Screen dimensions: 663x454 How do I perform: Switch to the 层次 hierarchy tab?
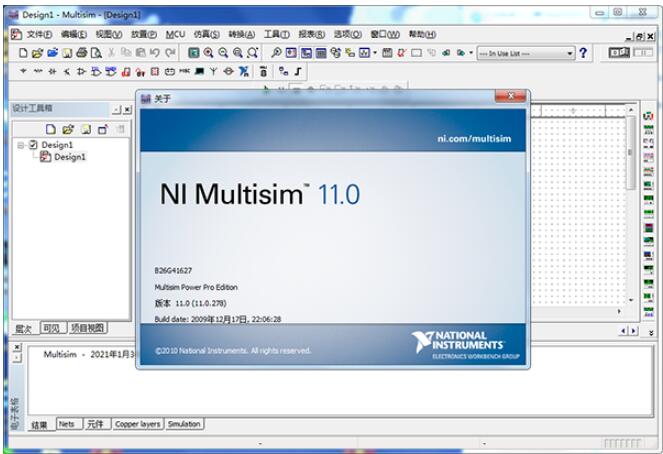point(24,328)
